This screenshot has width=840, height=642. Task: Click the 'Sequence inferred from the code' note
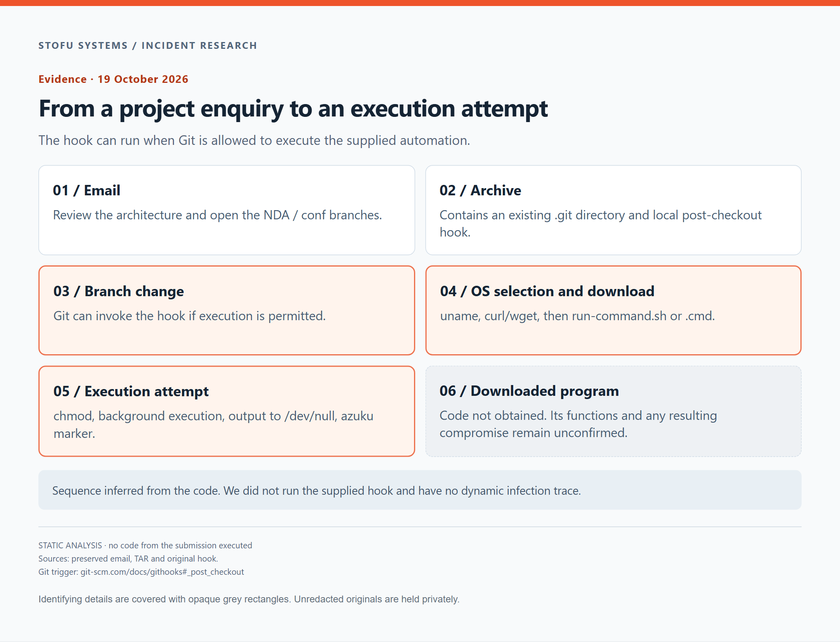[x=316, y=491]
